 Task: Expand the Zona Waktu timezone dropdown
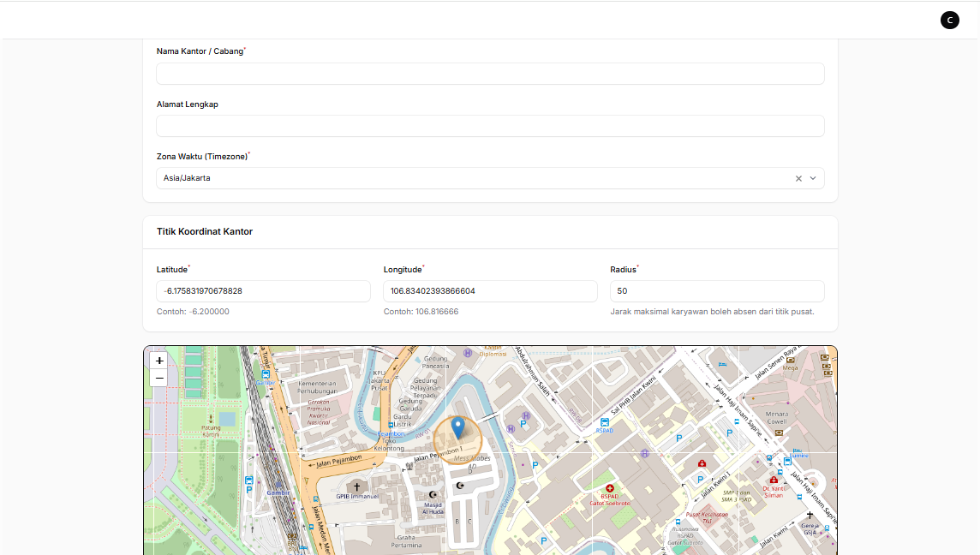tap(813, 178)
